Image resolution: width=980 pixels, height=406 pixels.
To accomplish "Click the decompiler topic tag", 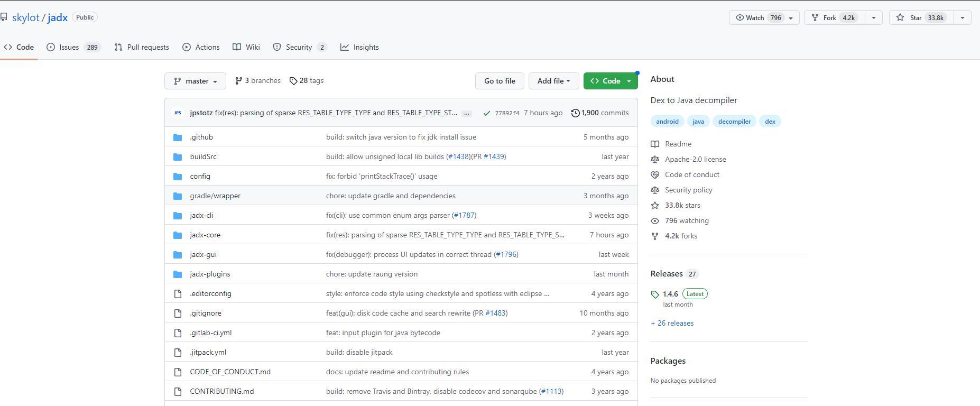I will point(734,122).
